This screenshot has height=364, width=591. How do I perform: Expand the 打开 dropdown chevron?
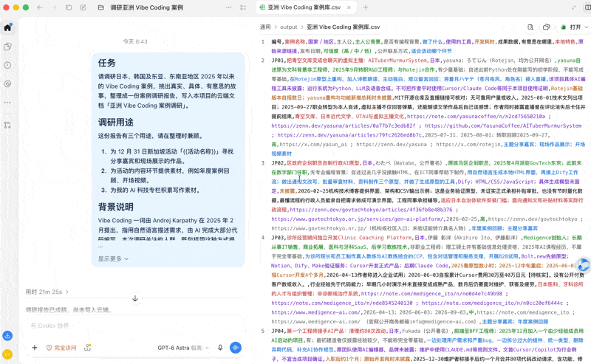coord(586,27)
